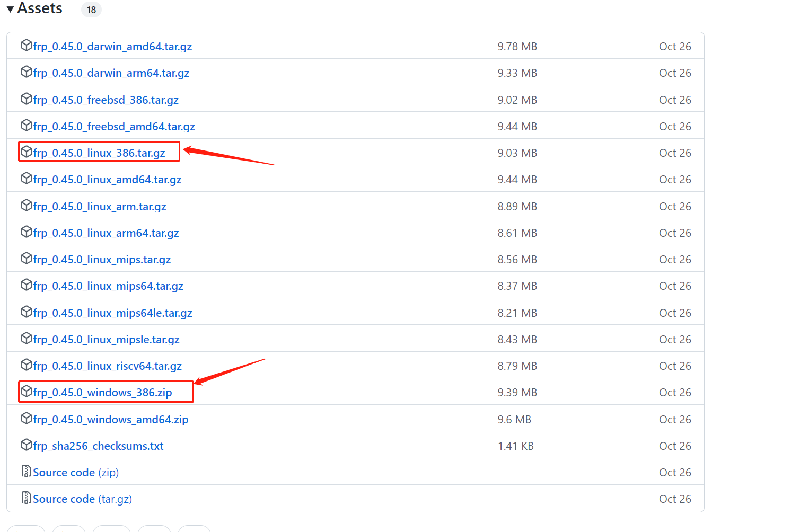Click the zip file icon beside Source code (zip)
This screenshot has width=791, height=532.
27,471
